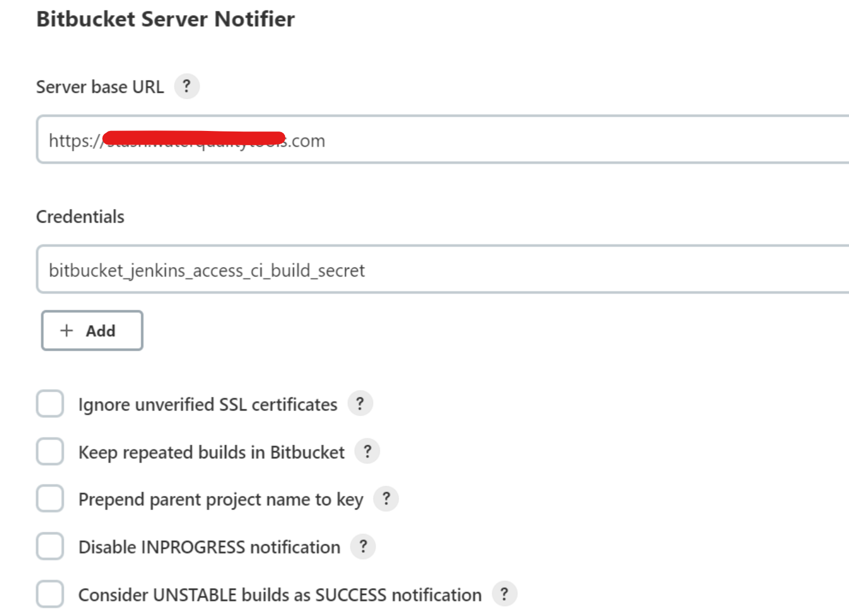The width and height of the screenshot is (849, 616).
Task: Click the Consider UNSTABLE builds label text
Action: pyautogui.click(x=280, y=595)
